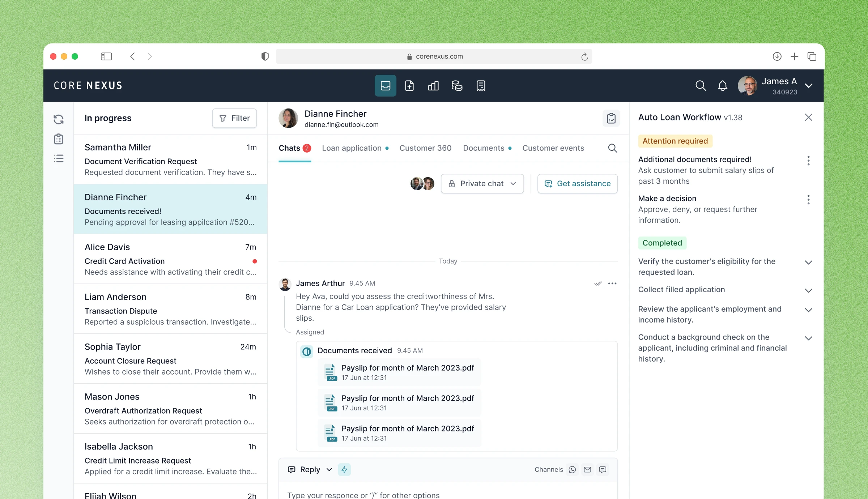The height and width of the screenshot is (499, 868).
Task: Click the corenexus.com address bar
Action: coord(434,56)
